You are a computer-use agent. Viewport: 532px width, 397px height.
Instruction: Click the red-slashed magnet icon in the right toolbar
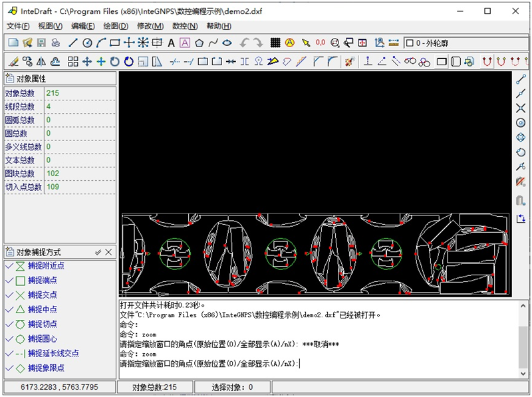click(521, 182)
